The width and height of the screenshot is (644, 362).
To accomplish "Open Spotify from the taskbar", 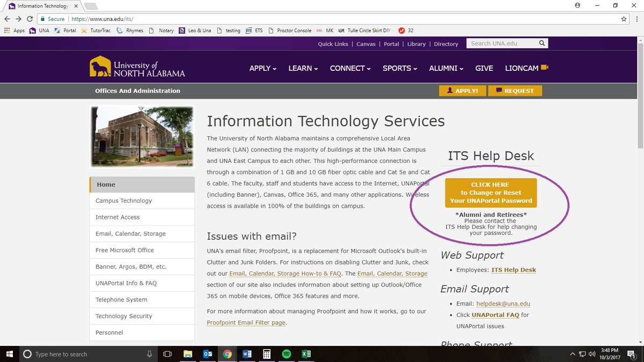I will 286,354.
